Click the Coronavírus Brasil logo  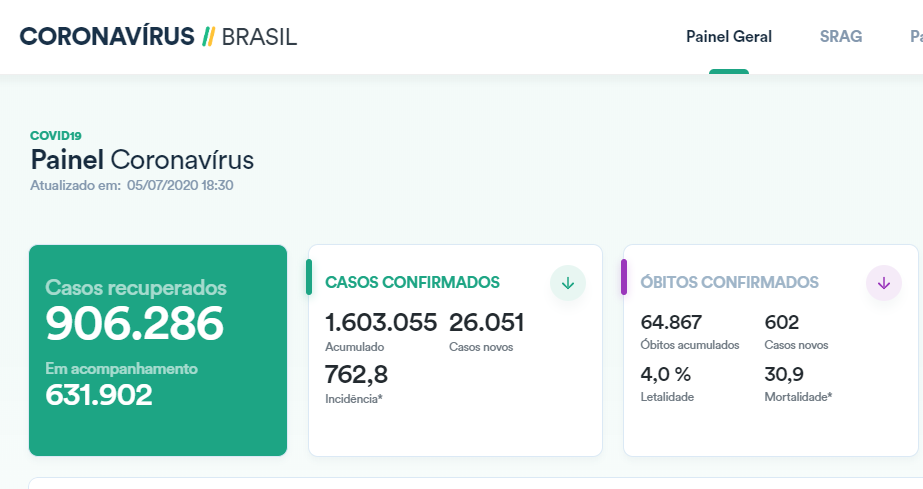click(158, 37)
